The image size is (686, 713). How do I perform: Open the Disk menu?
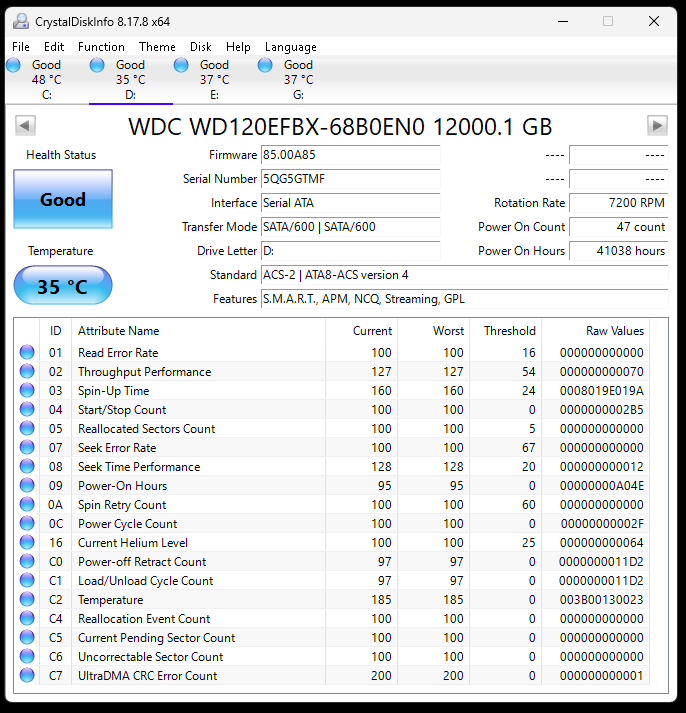[x=200, y=47]
